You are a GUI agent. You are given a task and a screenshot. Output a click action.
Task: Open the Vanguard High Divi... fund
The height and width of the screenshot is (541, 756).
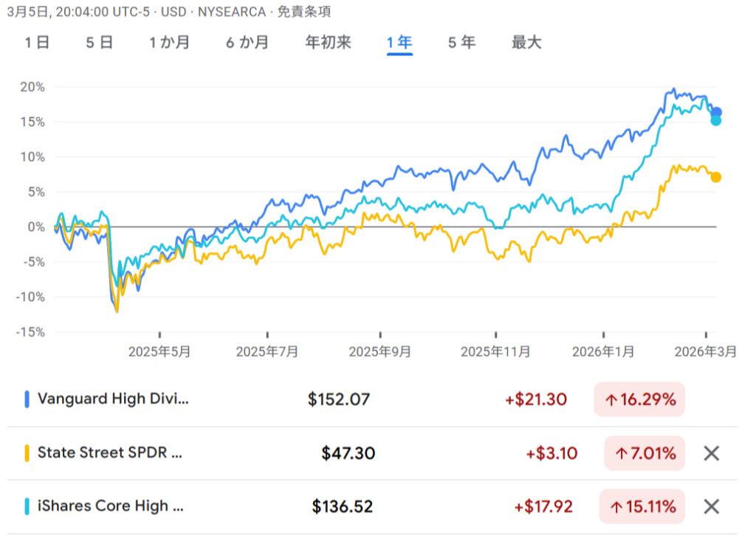113,400
